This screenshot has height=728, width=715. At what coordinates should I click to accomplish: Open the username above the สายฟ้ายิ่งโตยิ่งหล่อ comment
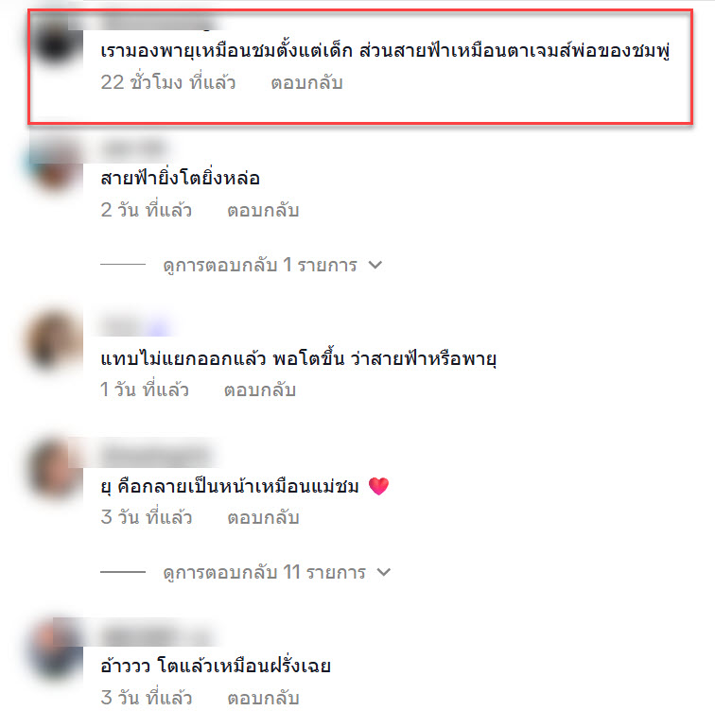[133, 149]
